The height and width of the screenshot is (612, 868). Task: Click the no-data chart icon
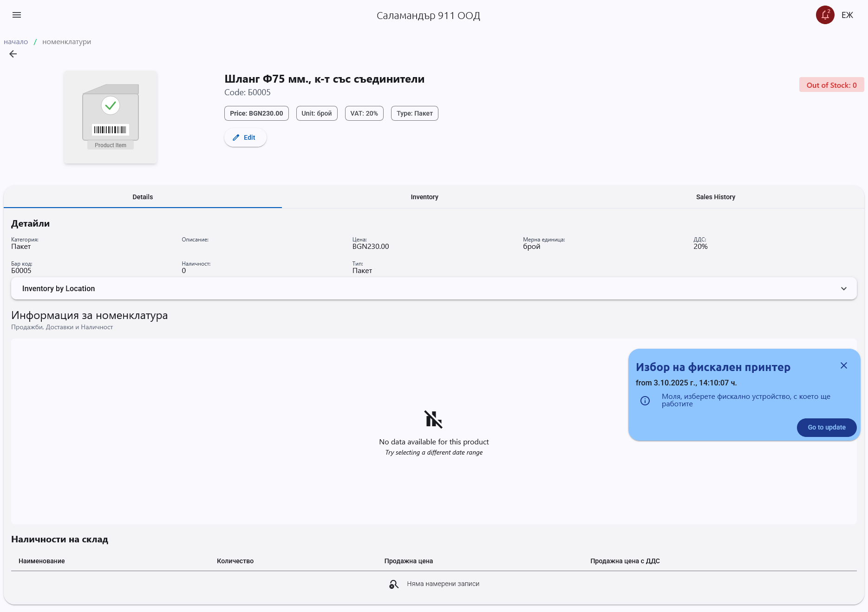[x=433, y=419]
